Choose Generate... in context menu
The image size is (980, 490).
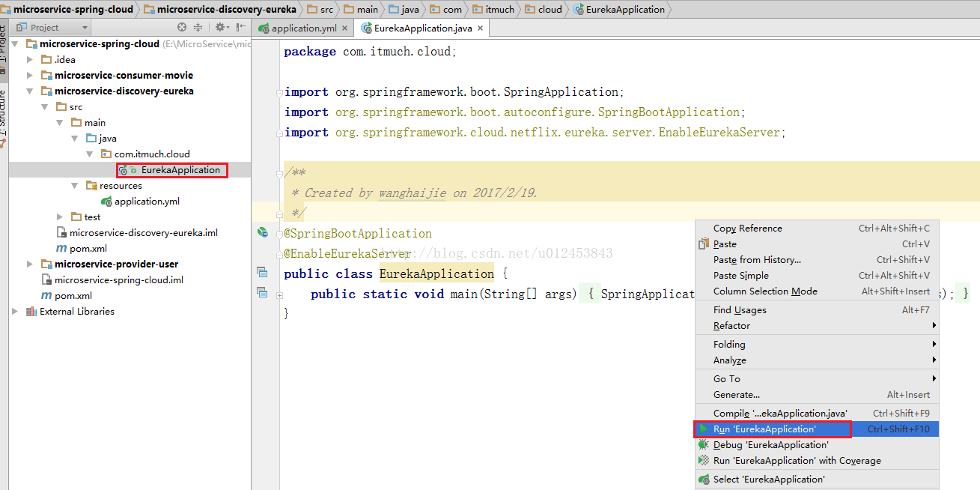coord(817,395)
